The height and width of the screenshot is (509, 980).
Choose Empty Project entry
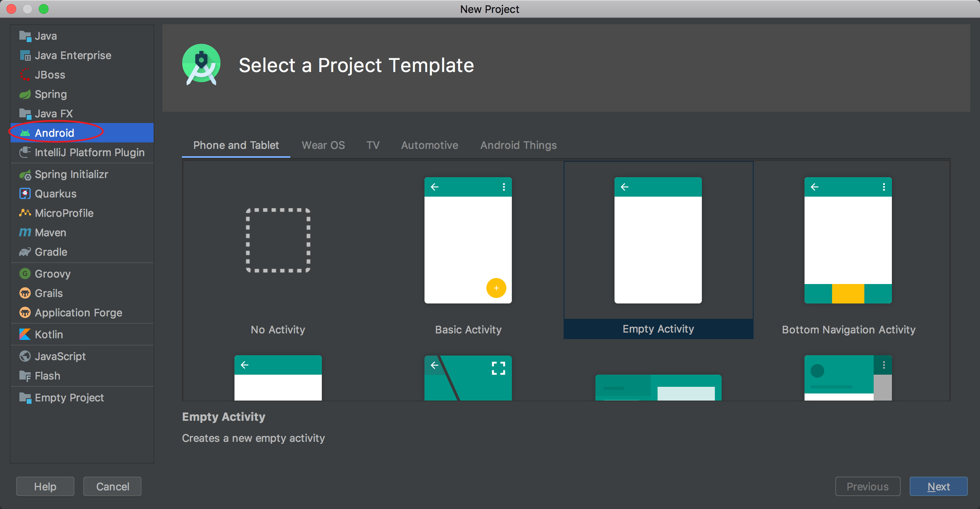coord(82,398)
